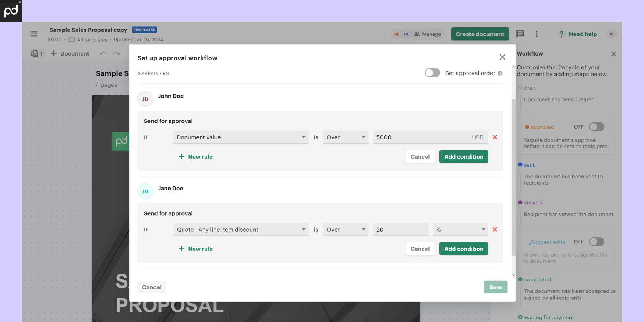This screenshot has height=322, width=644.
Task: Cancel Jane Doe's condition
Action: coord(420,249)
